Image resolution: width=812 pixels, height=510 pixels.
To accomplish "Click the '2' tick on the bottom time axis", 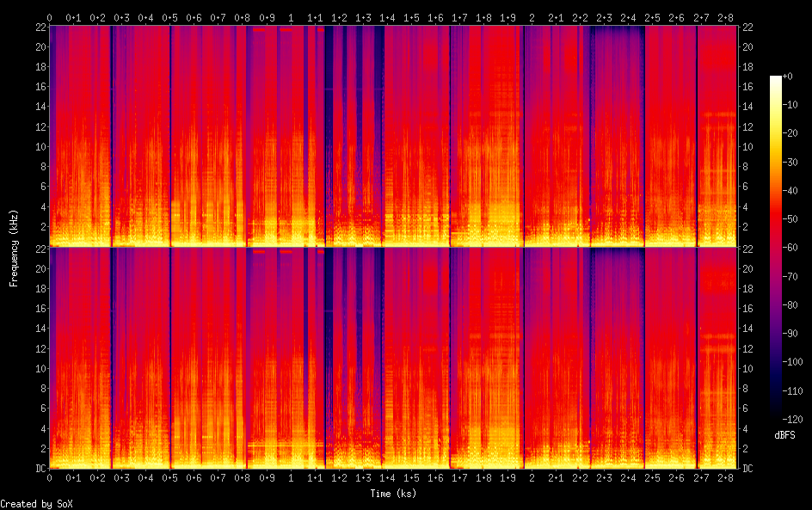I will coord(532,477).
